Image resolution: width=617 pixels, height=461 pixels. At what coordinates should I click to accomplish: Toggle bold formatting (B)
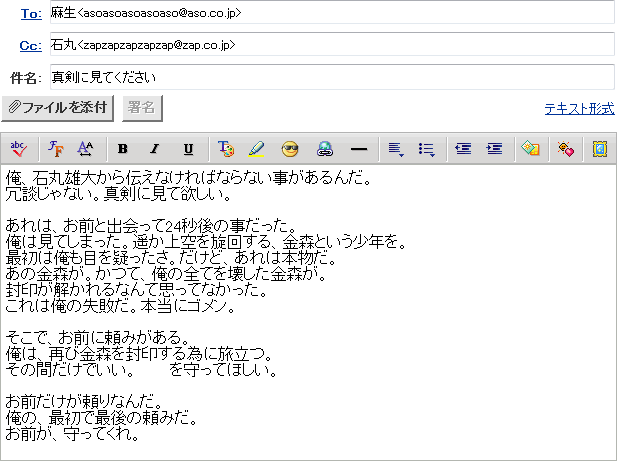click(x=123, y=149)
